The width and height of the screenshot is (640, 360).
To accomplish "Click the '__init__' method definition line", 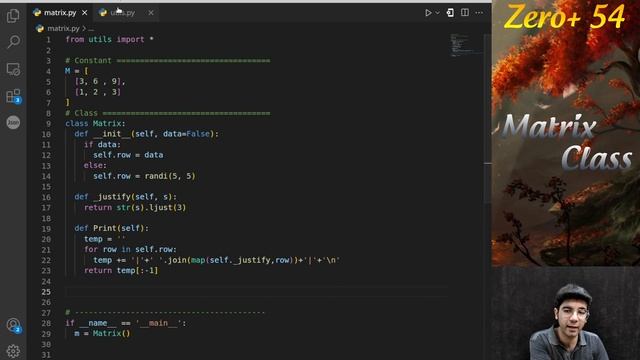I will (147, 134).
